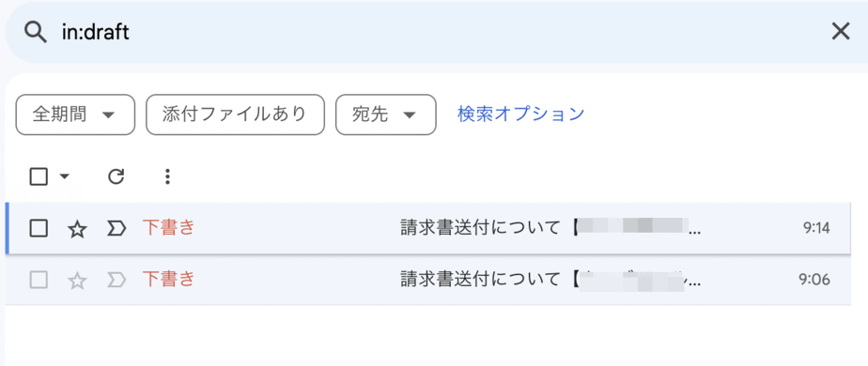The image size is (868, 366).
Task: Check the 9:06 draft checkbox
Action: coord(39,280)
